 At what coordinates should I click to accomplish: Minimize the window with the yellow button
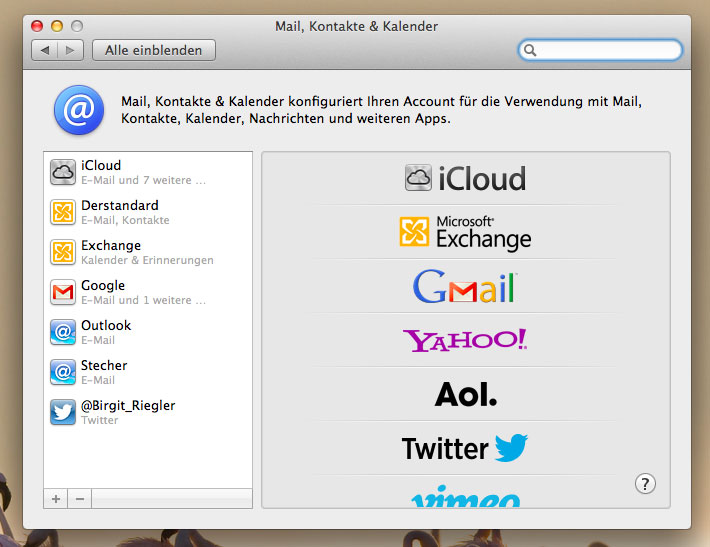(57, 26)
